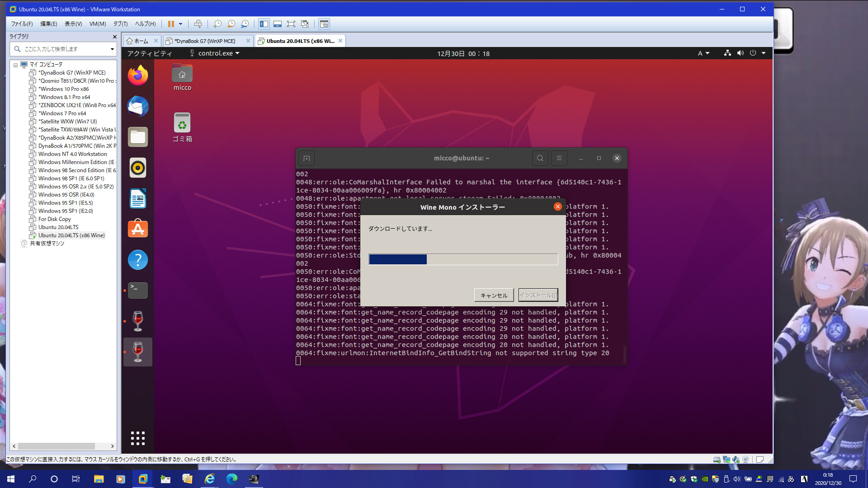Open the 表示(V) menu
Screen dimensions: 868x488
pos(73,24)
